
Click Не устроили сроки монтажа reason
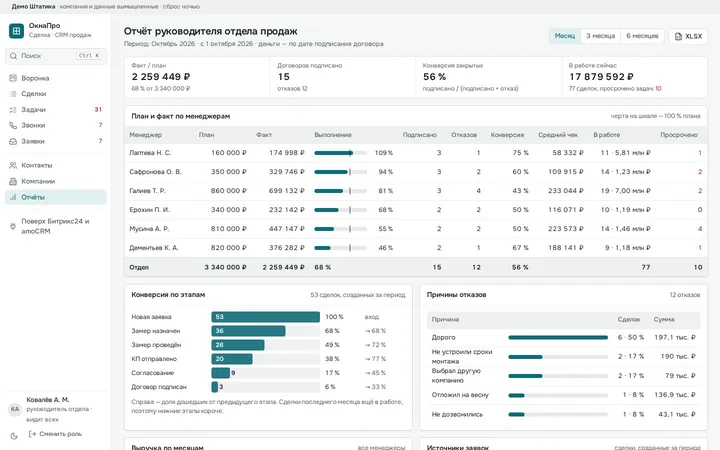pos(462,357)
